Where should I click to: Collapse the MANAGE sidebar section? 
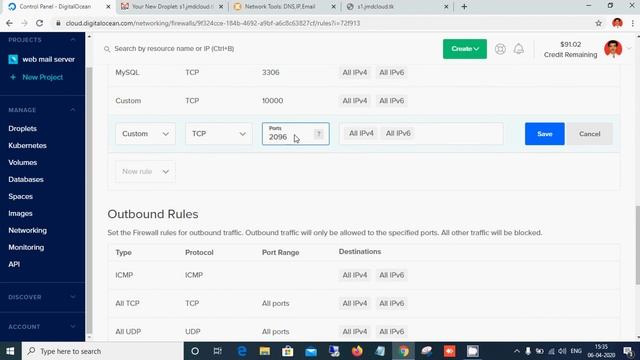(73, 110)
